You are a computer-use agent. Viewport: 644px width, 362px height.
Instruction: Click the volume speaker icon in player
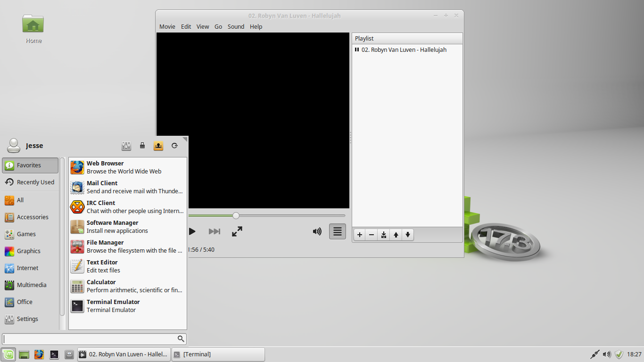tap(317, 231)
